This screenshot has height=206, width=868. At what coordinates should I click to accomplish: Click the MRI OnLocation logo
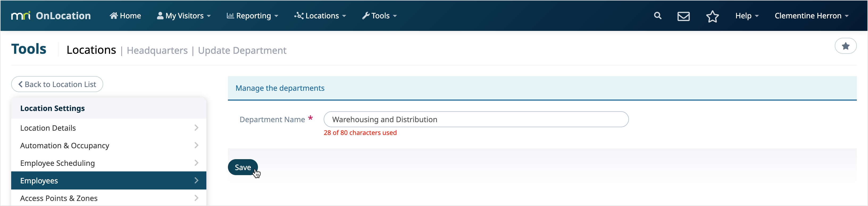click(x=51, y=16)
